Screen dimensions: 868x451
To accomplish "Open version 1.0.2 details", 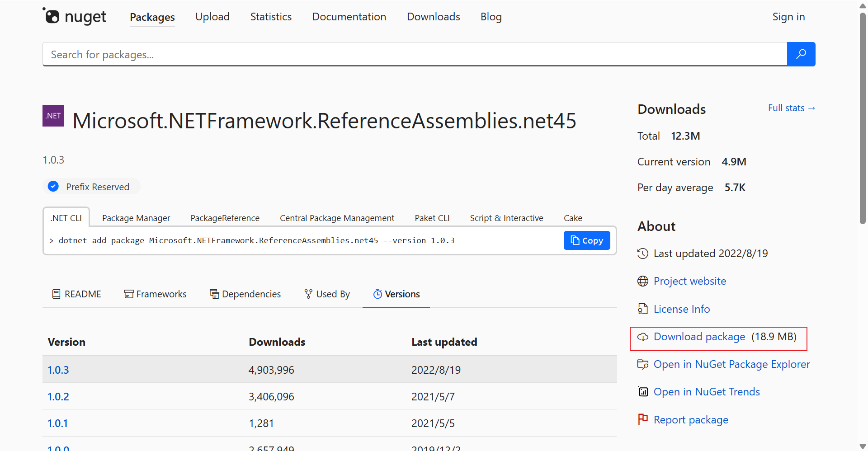I will (58, 396).
